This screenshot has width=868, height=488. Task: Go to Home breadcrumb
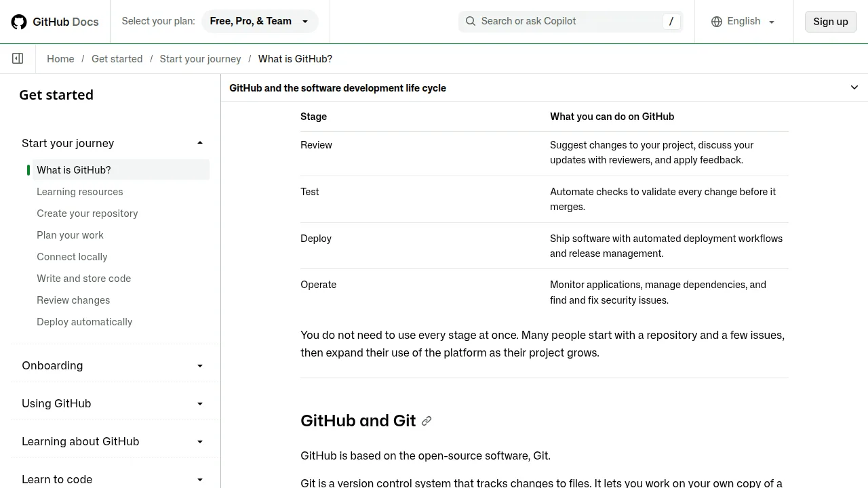[60, 59]
